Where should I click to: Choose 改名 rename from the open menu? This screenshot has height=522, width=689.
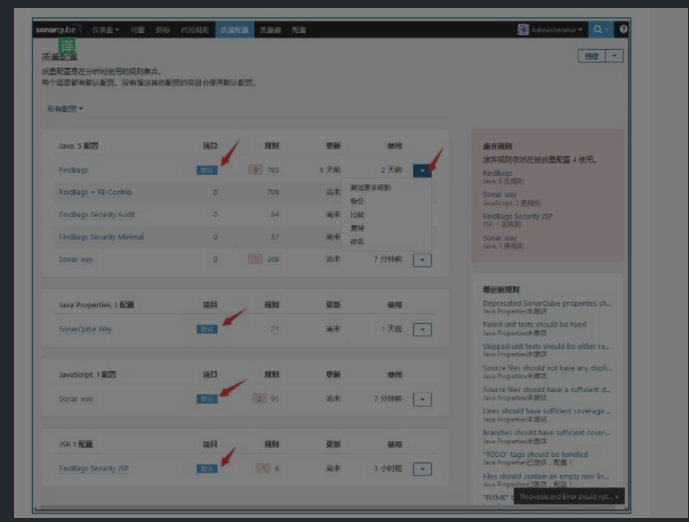pyautogui.click(x=357, y=241)
